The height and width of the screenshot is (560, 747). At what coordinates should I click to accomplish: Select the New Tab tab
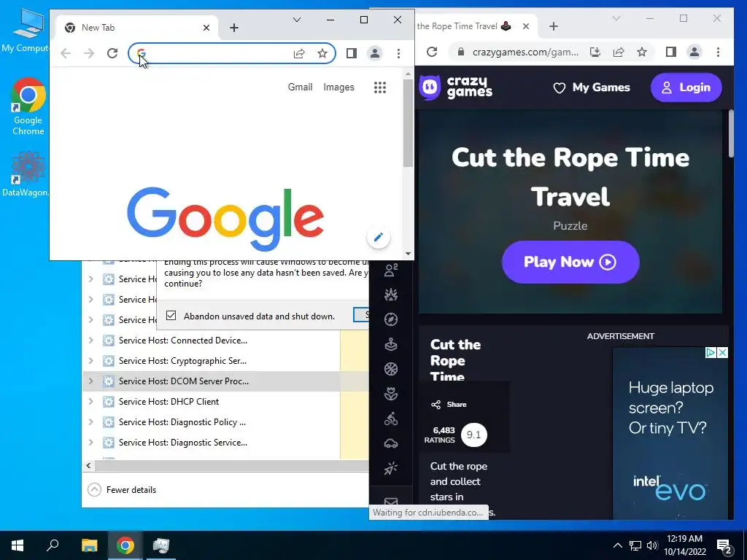pyautogui.click(x=138, y=28)
